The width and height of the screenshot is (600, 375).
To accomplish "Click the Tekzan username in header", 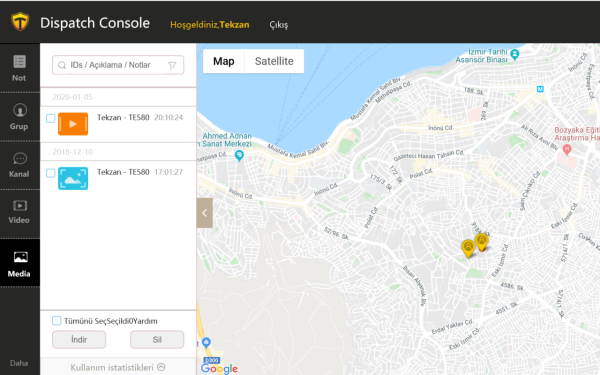I will (234, 24).
